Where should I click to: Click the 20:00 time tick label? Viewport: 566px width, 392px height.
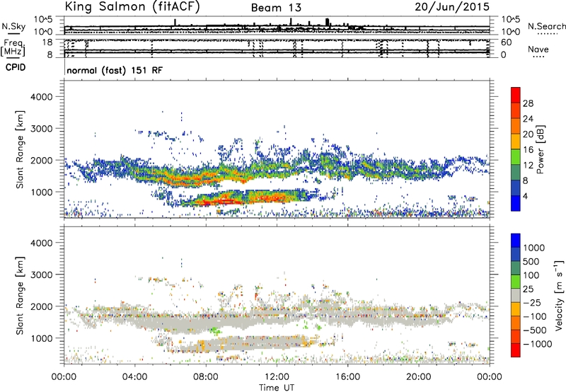[x=419, y=377]
